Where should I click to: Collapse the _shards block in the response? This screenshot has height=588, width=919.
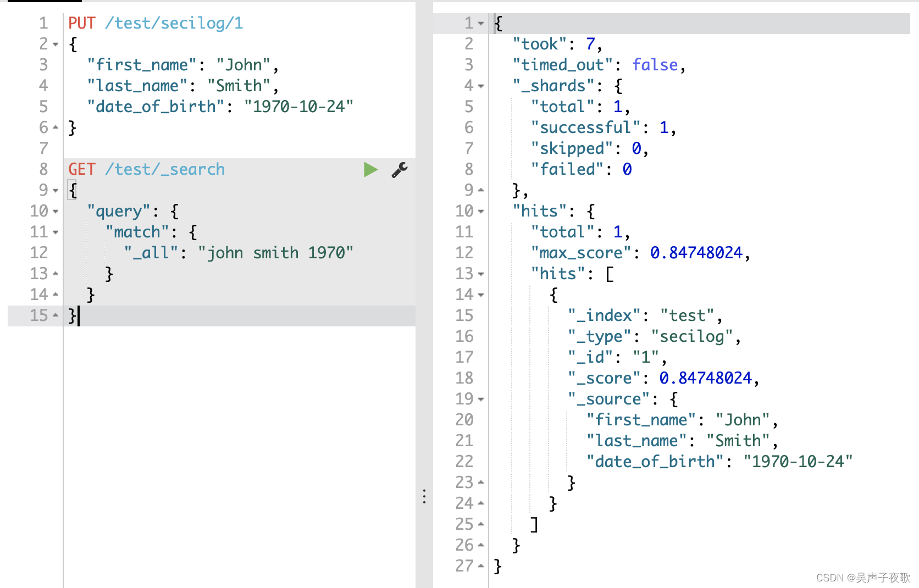click(481, 86)
